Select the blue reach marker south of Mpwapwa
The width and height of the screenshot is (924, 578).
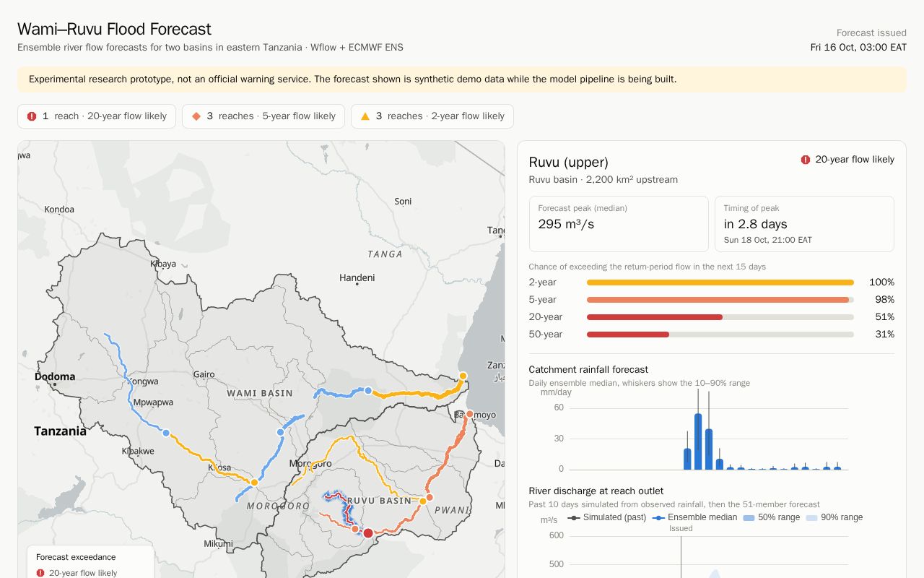coord(166,433)
